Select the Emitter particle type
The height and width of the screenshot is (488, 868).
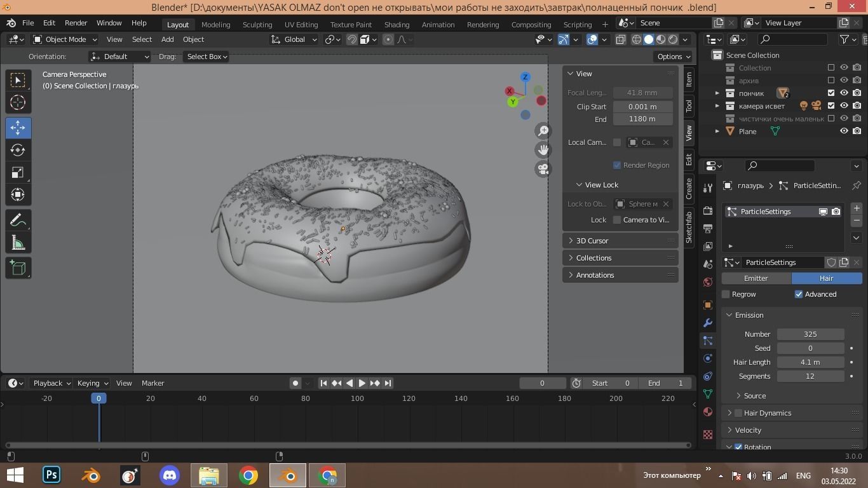click(756, 278)
